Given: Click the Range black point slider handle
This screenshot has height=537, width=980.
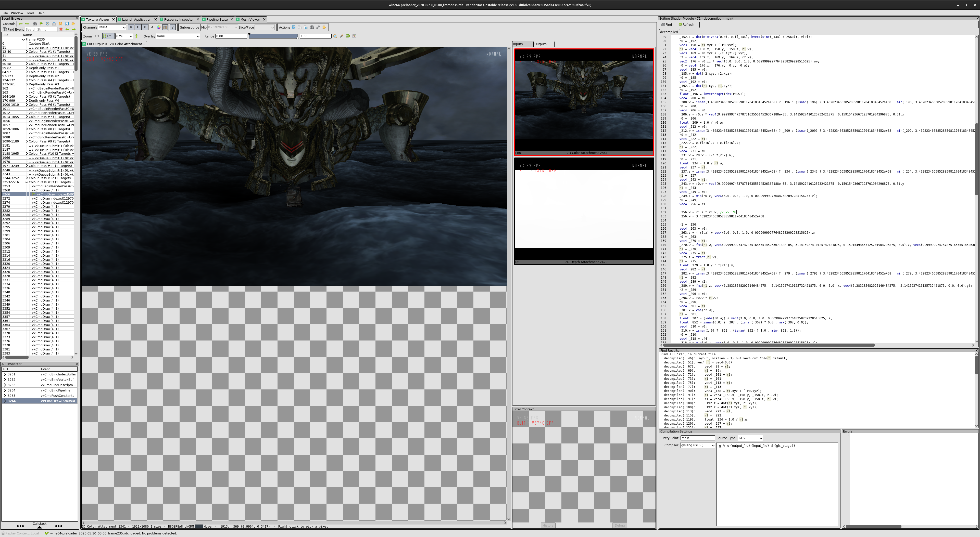Looking at the screenshot, I should 249,34.
